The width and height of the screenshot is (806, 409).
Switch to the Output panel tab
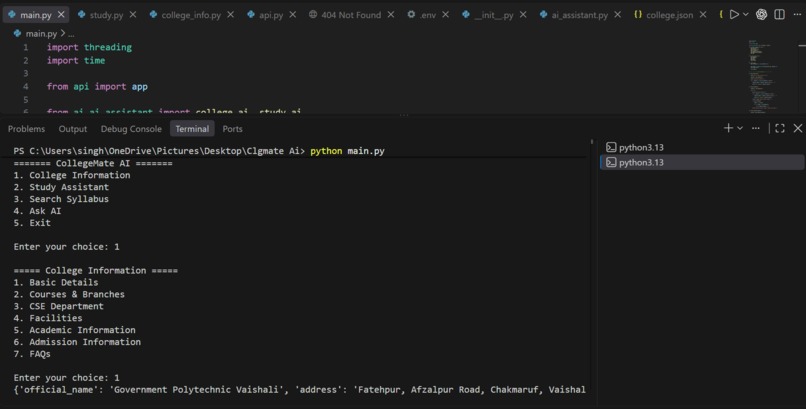[72, 129]
